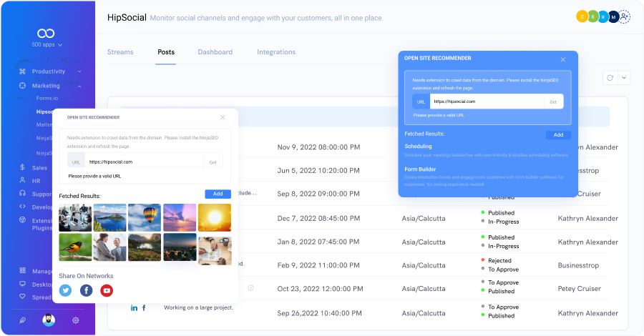Expand the 500 apps dropdown
The height and width of the screenshot is (336, 644).
[47, 45]
